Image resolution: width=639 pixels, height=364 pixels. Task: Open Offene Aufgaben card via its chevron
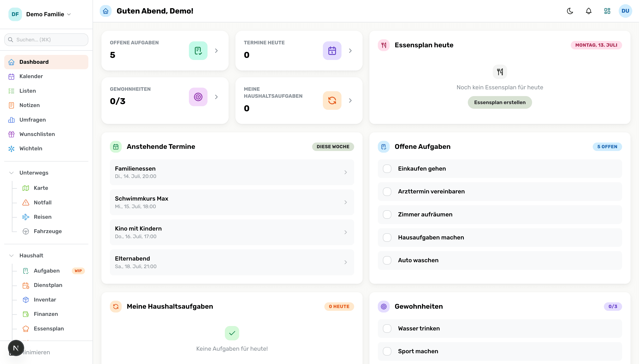coord(216,50)
